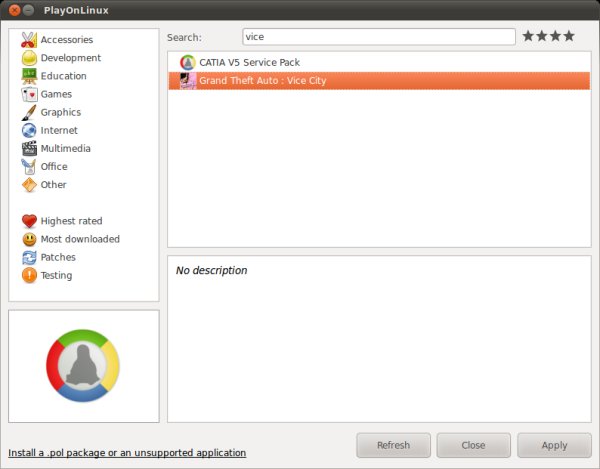The width and height of the screenshot is (600, 469).
Task: Click the Accessories scissors icon
Action: tap(29, 40)
